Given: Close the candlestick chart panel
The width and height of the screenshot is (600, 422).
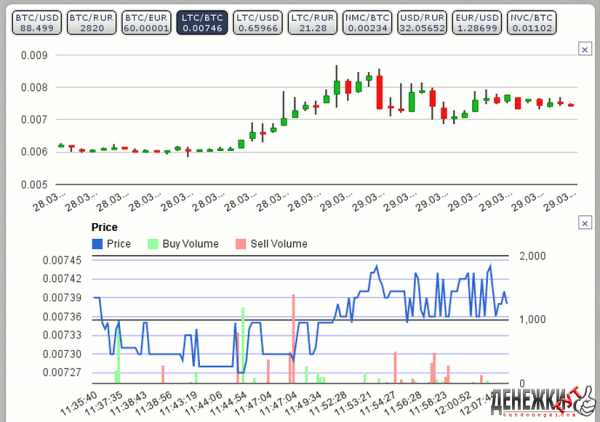Looking at the screenshot, I should [x=584, y=49].
